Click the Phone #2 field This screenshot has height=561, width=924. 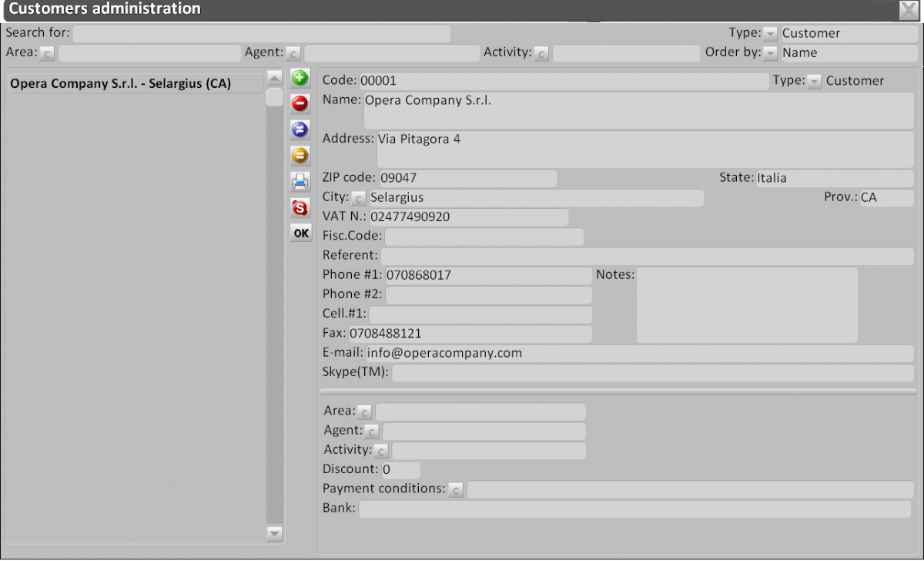pos(488,294)
